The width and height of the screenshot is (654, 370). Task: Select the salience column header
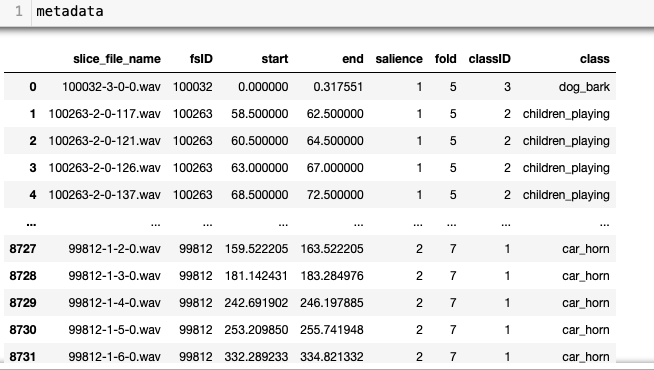coord(399,59)
